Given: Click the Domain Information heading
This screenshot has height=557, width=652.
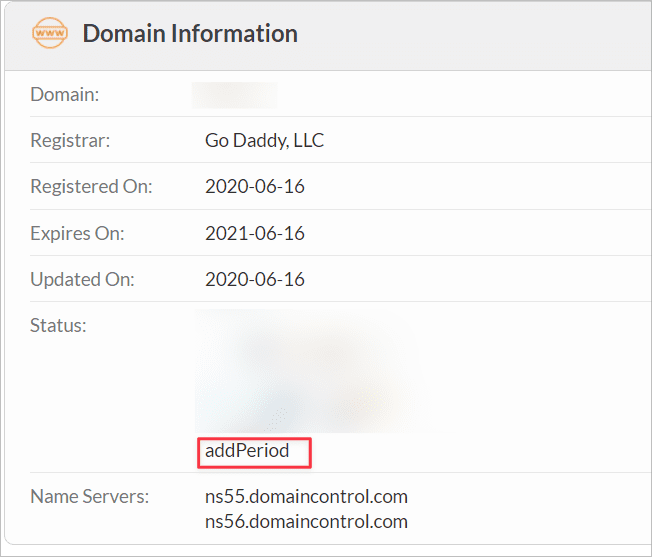Looking at the screenshot, I should point(190,33).
